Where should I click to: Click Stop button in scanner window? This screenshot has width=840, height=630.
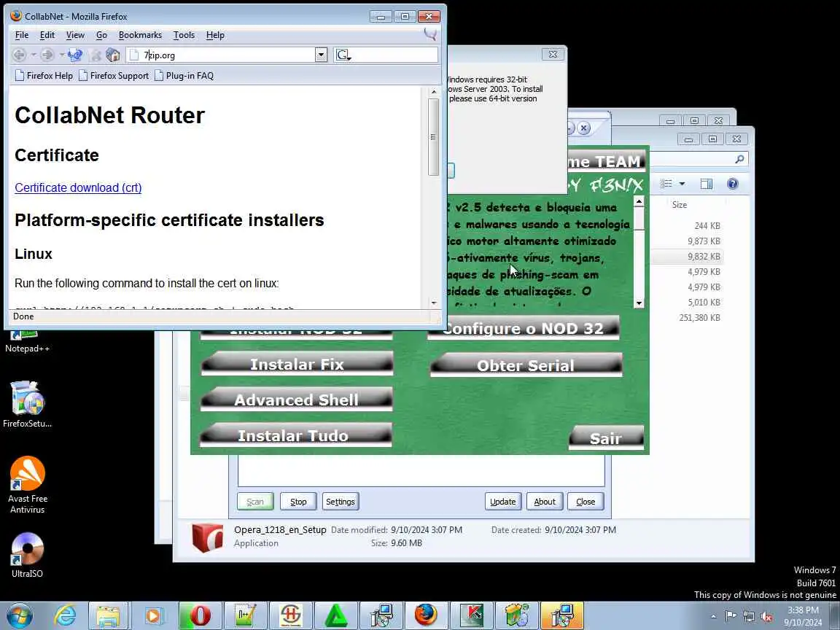coord(298,502)
